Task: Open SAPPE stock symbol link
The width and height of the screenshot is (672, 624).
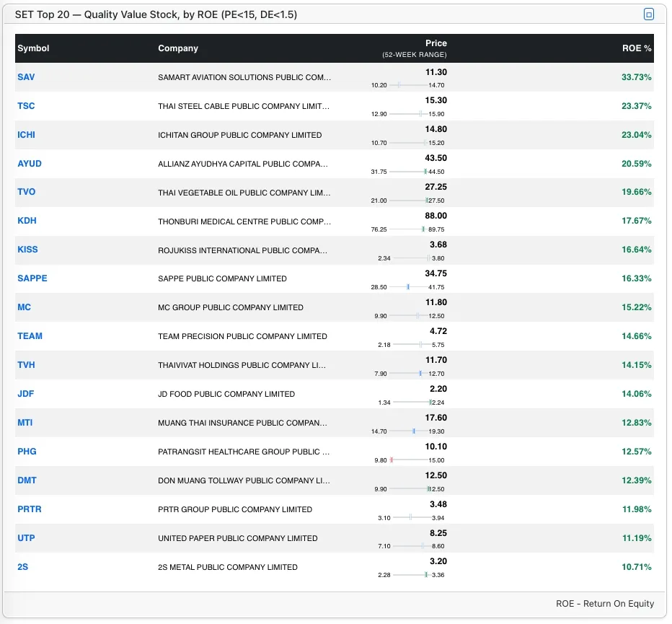Action: [x=32, y=278]
